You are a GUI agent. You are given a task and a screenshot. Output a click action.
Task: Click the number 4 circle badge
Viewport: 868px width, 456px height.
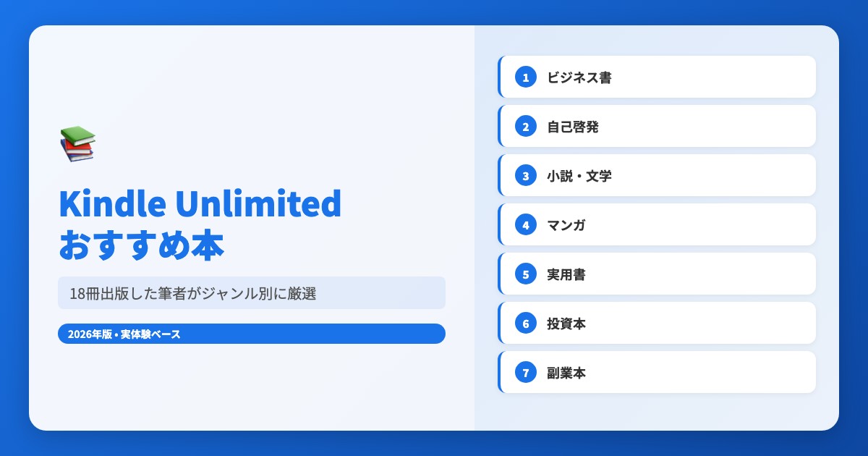coord(526,224)
